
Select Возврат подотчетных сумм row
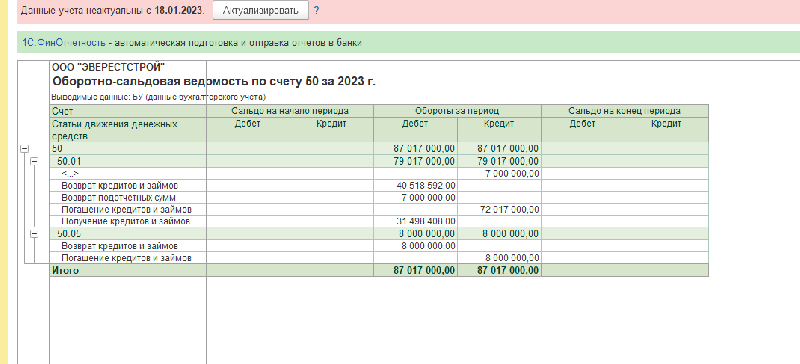click(x=128, y=198)
